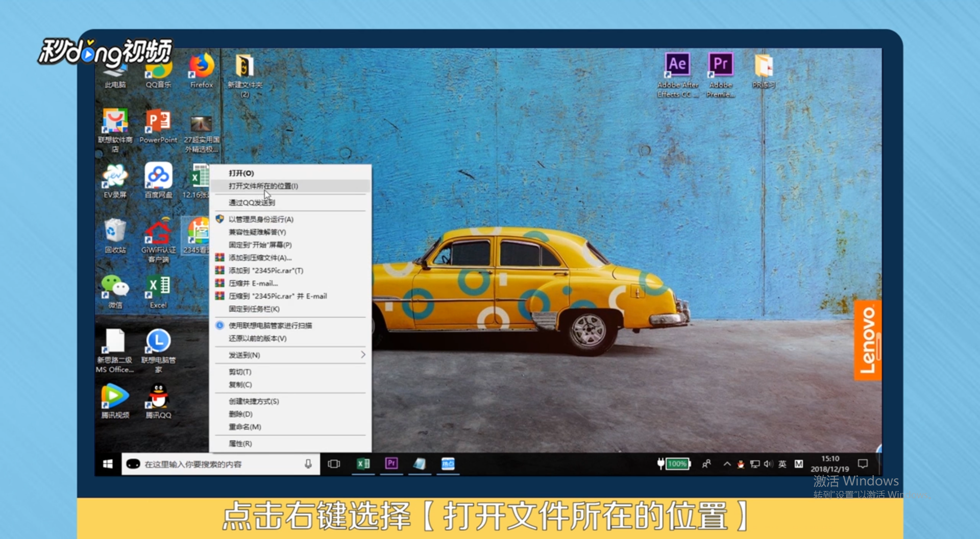This screenshot has height=539, width=980.
Task: Choose 压缩到 "2345Pic.rar" 并 E-mail
Action: [290, 296]
